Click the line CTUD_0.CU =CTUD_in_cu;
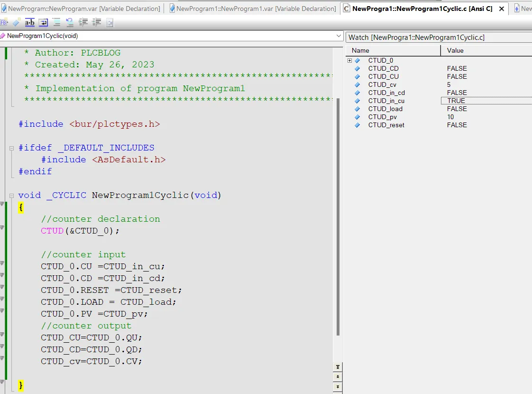Viewport: 532px width, 394px height. pos(102,267)
